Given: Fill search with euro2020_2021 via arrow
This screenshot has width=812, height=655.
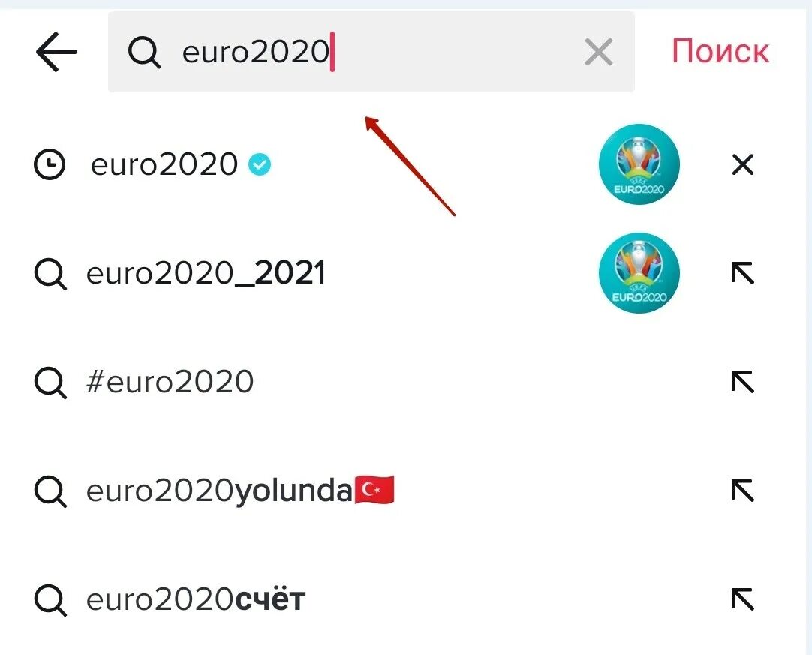Looking at the screenshot, I should [743, 273].
